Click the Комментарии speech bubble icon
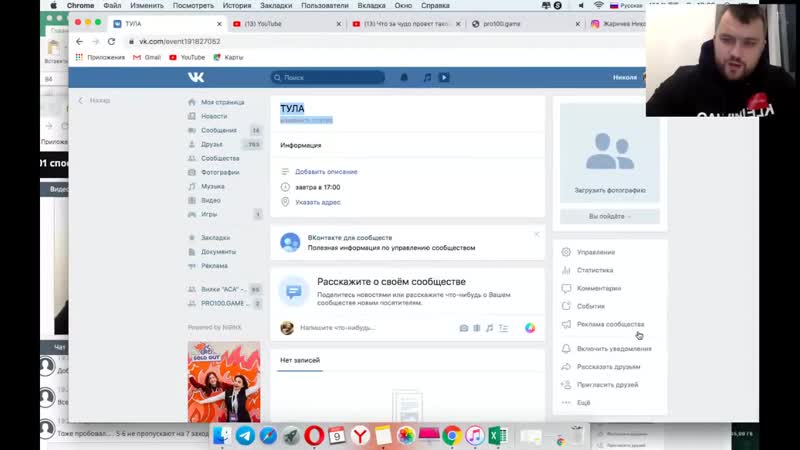Screen dimensions: 800x450 coord(566,288)
